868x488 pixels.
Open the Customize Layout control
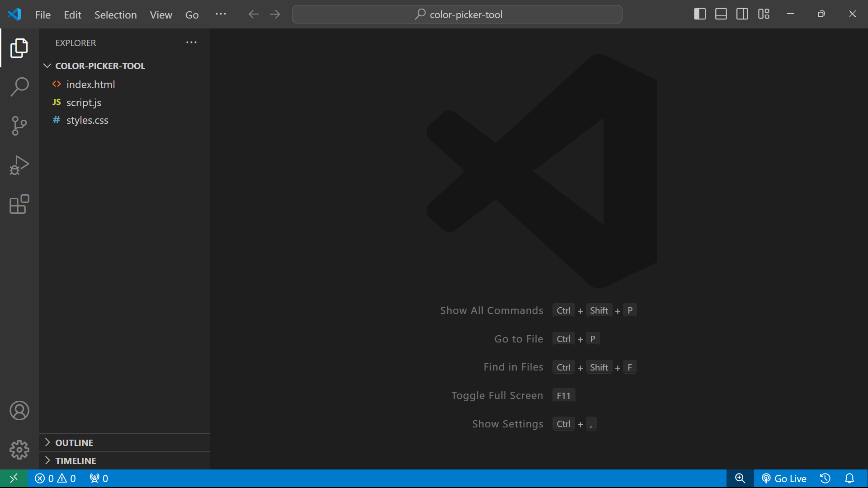[x=764, y=14]
